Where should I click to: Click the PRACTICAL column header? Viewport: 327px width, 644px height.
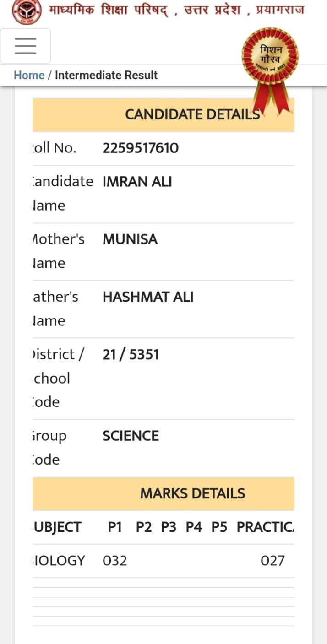tap(265, 527)
